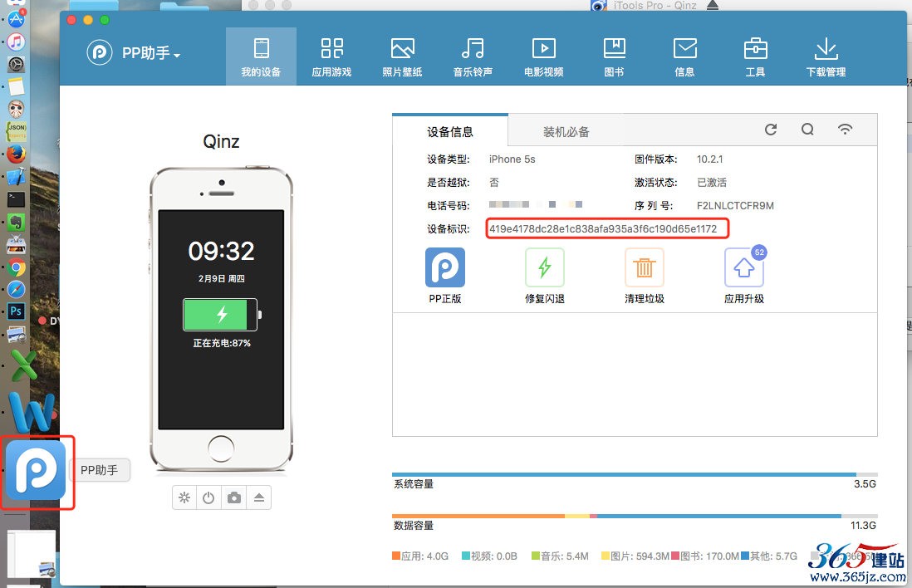Click the 其他: 5.7G legend entry
Image resolution: width=912 pixels, height=588 pixels.
click(x=769, y=556)
